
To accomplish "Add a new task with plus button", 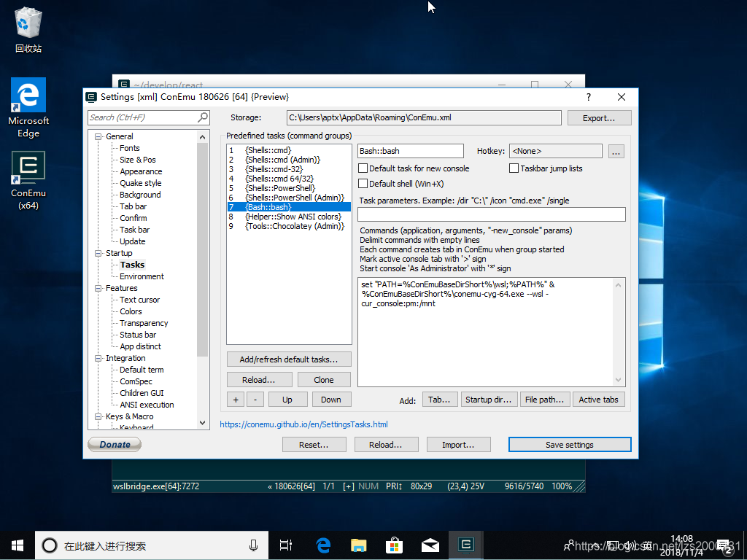I will point(236,400).
